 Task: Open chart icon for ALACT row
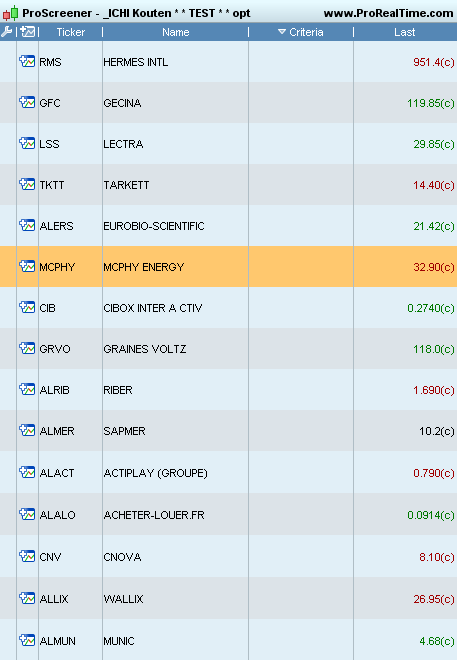click(27, 472)
